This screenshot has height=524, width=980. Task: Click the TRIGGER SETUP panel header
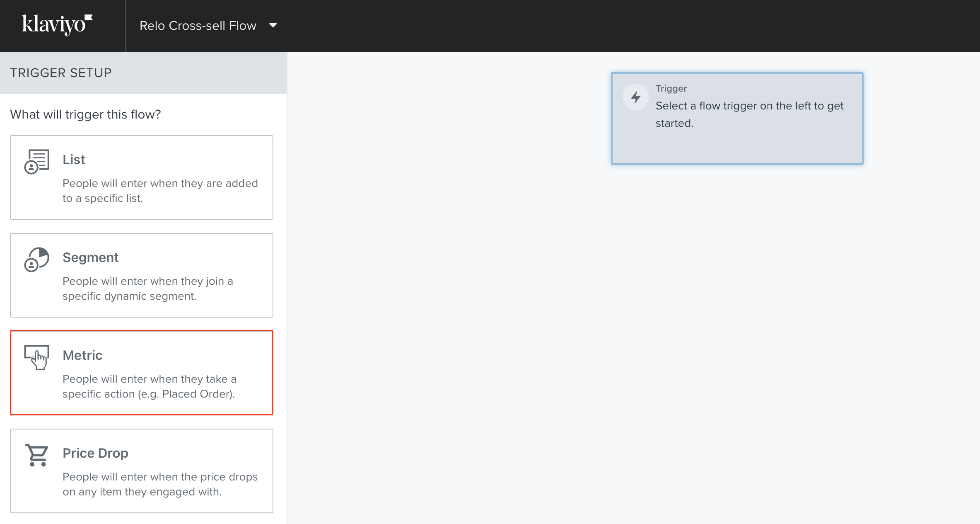tap(61, 73)
